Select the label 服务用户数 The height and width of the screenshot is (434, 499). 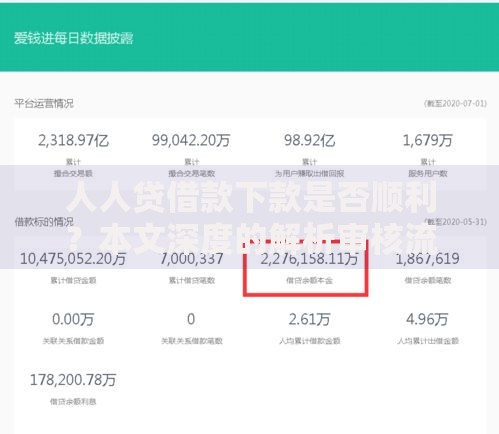[428, 173]
